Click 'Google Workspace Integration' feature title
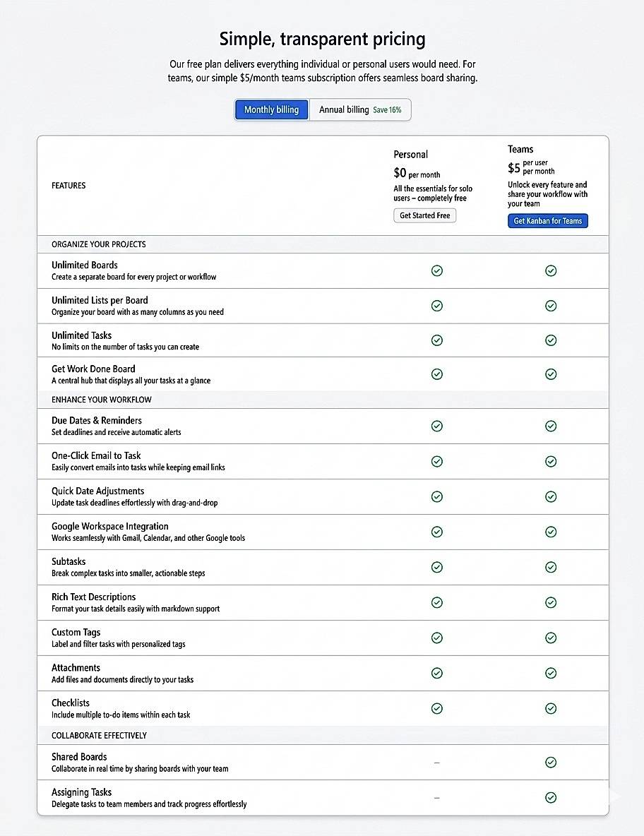644x836 pixels. (x=110, y=526)
